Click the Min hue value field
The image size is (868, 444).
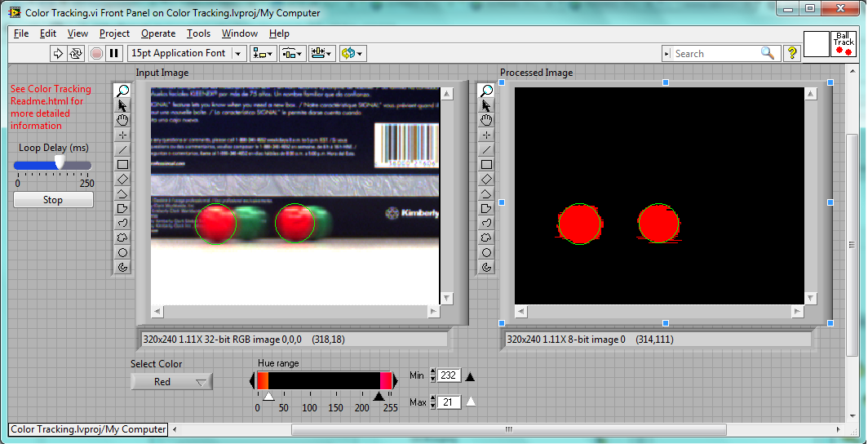pyautogui.click(x=449, y=375)
